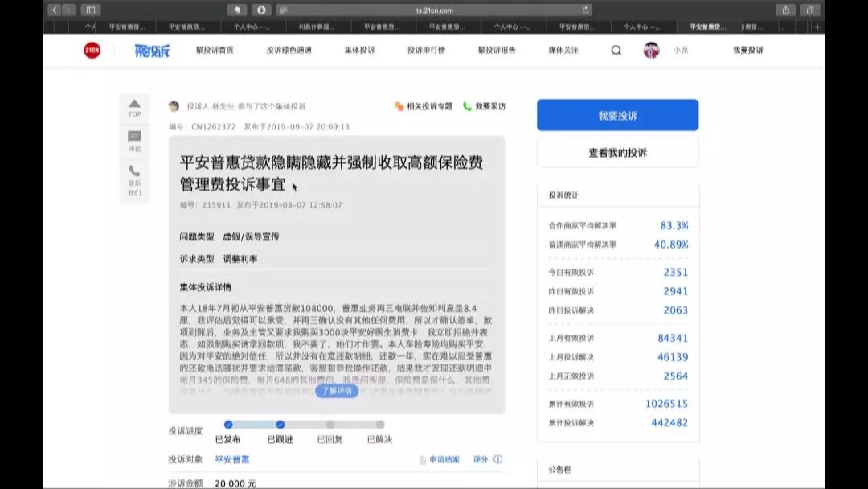Toggle the Safari sidebar button
The image size is (868, 489).
coord(91,10)
